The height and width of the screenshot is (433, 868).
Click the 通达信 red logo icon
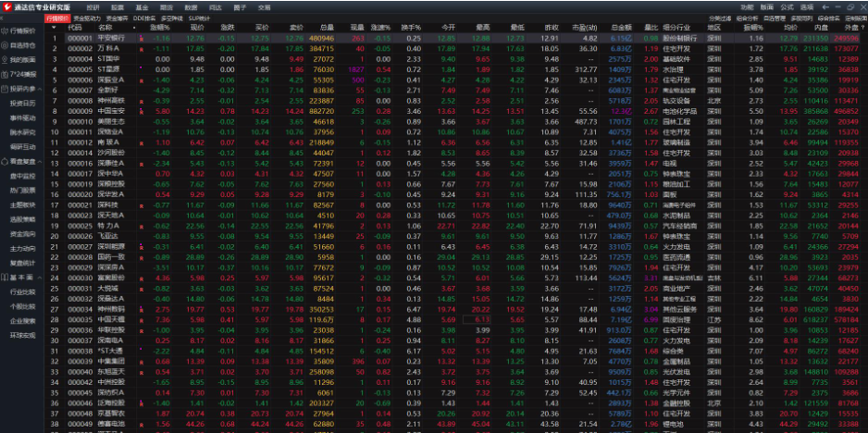pos(6,6)
